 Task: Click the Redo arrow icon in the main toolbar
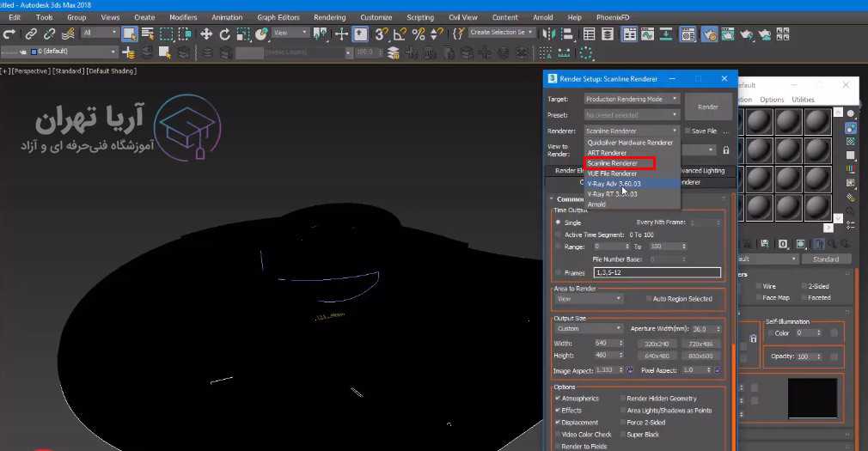9,34
